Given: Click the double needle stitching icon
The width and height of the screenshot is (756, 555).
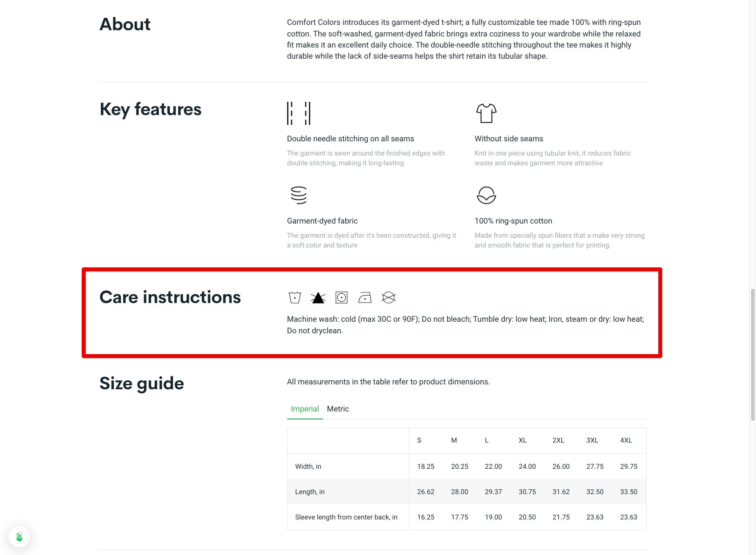Looking at the screenshot, I should tap(298, 113).
